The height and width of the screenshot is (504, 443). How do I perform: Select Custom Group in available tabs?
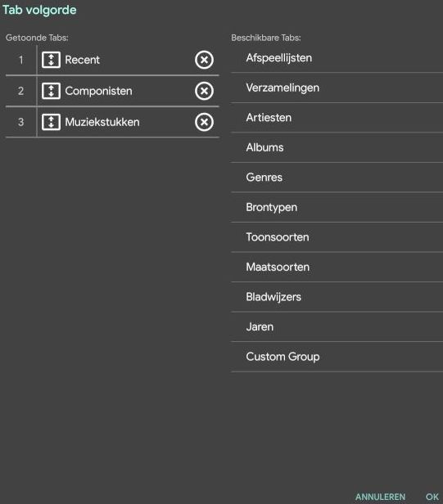(x=337, y=357)
